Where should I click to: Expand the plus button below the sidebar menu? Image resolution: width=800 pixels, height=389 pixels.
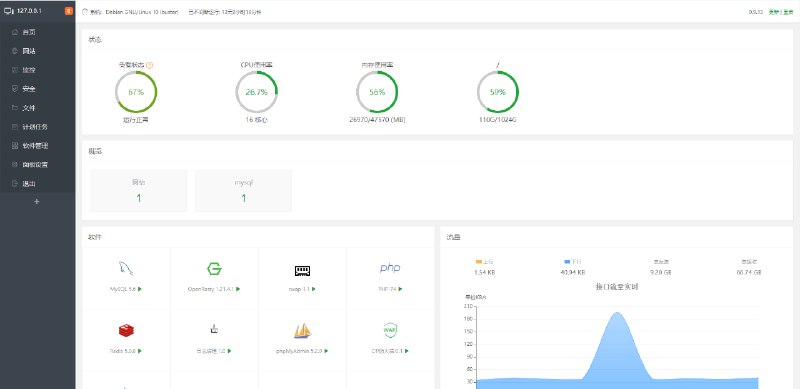(x=37, y=202)
